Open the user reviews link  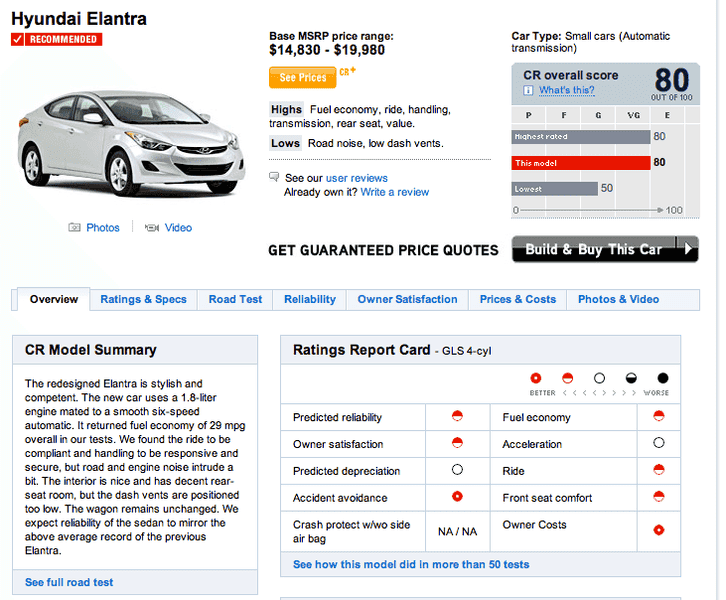click(x=357, y=178)
